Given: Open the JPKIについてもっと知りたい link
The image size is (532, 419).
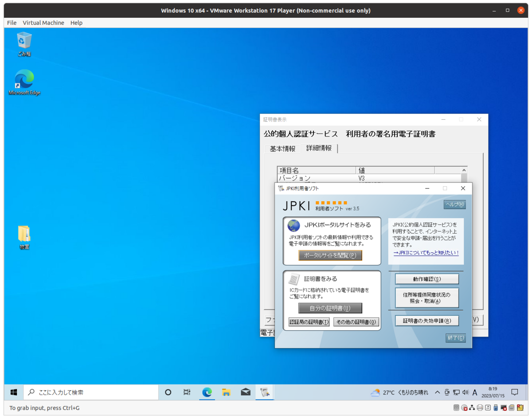Looking at the screenshot, I should tap(426, 253).
